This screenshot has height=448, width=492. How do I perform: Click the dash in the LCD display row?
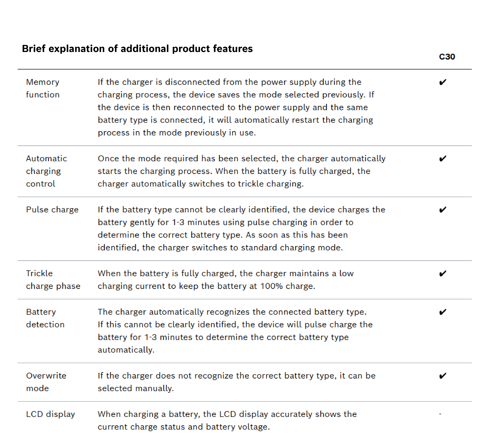tap(440, 414)
